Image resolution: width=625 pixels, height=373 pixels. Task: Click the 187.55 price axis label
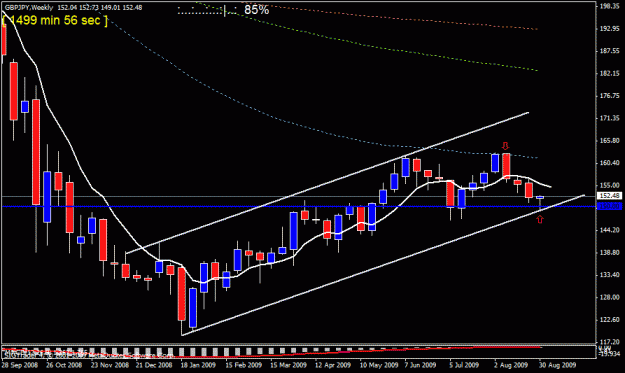click(609, 51)
